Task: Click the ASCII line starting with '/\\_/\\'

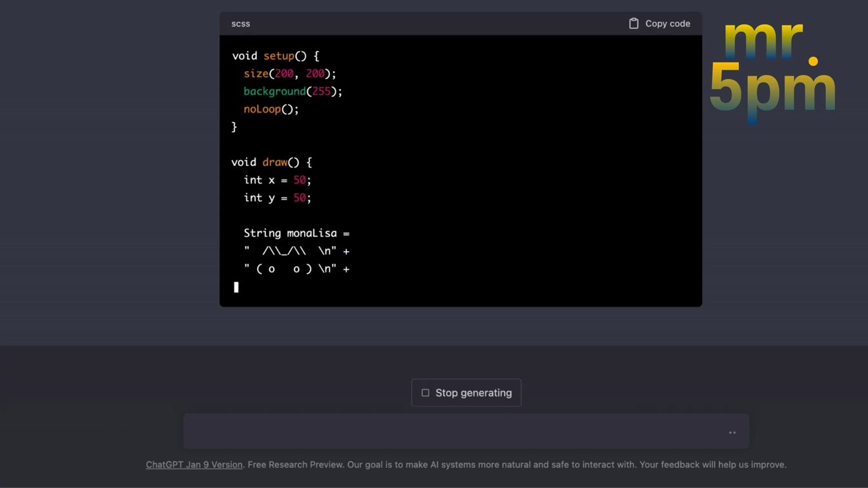Action: tap(296, 251)
